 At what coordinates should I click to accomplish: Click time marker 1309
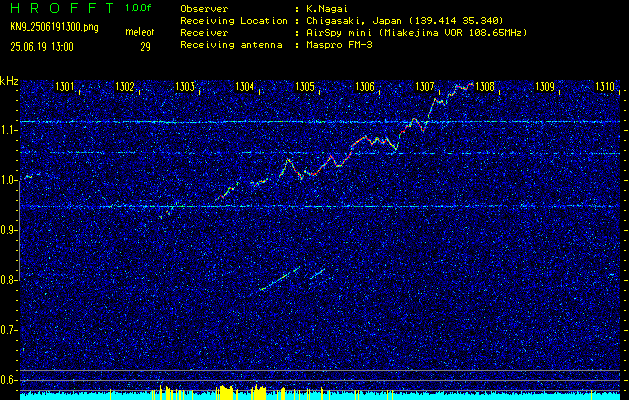click(545, 86)
